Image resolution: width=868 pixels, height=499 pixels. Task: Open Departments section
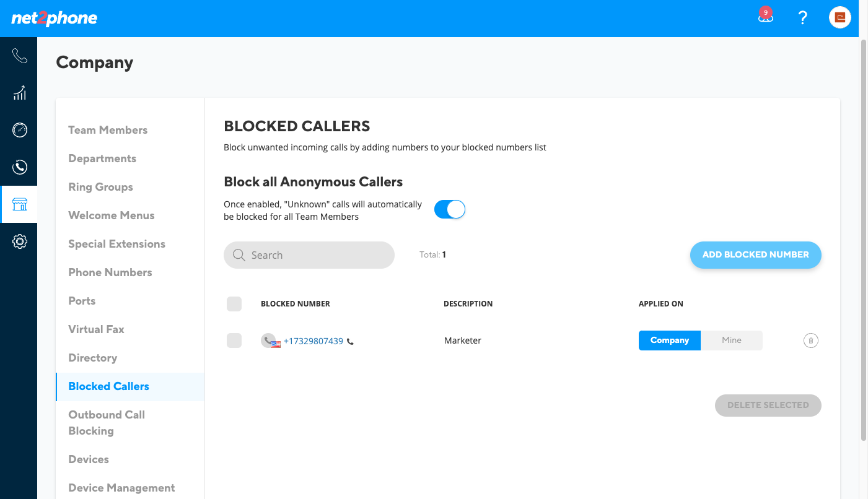102,158
